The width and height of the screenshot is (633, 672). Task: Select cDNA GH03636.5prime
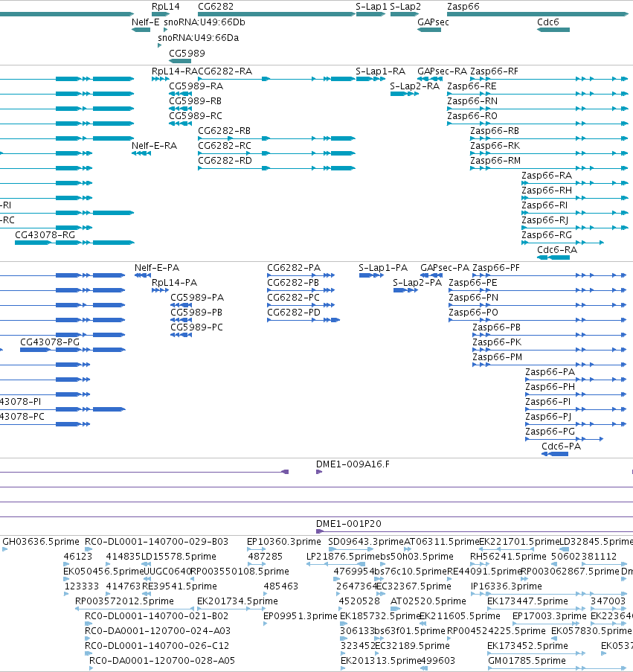(x=41, y=541)
